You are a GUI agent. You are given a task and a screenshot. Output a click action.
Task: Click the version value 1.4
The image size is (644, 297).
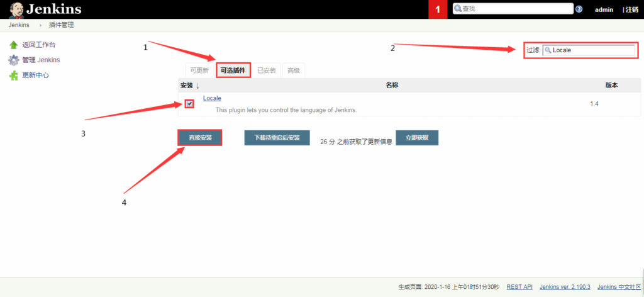594,104
